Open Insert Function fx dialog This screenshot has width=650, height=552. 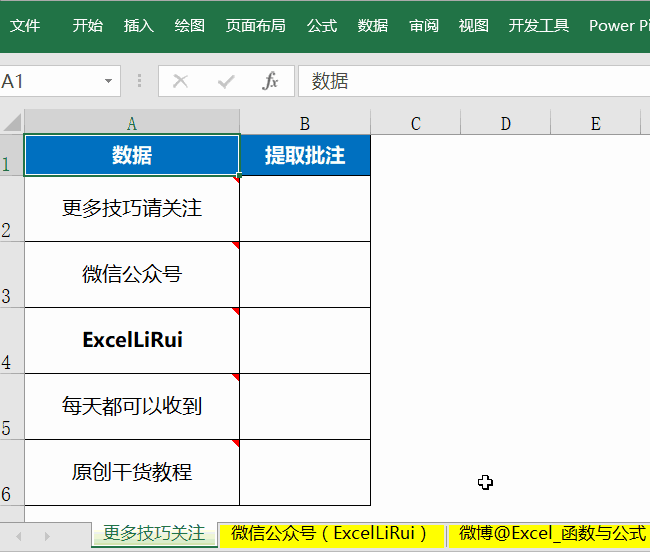270,81
